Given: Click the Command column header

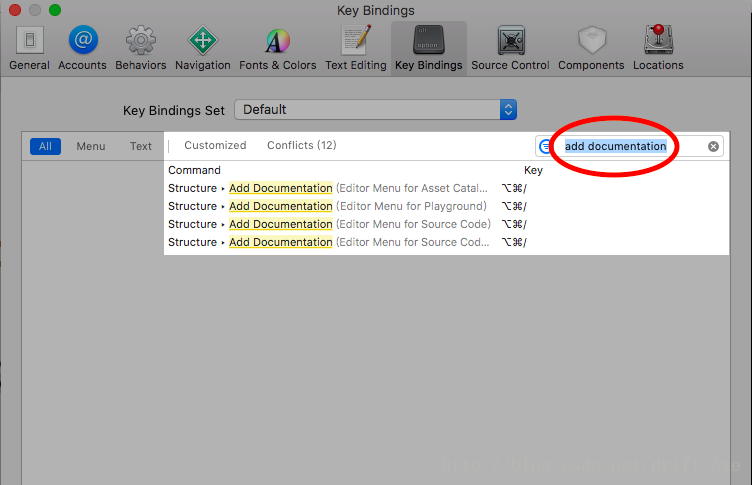Looking at the screenshot, I should 194,170.
